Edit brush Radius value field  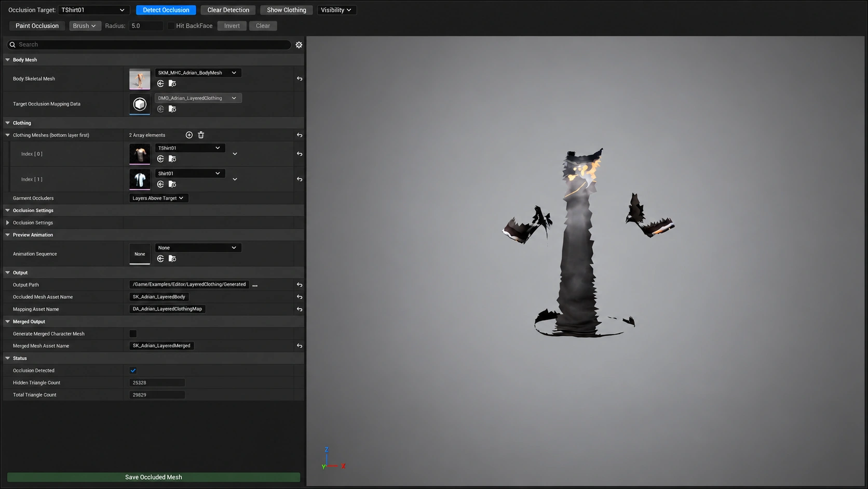click(x=146, y=26)
